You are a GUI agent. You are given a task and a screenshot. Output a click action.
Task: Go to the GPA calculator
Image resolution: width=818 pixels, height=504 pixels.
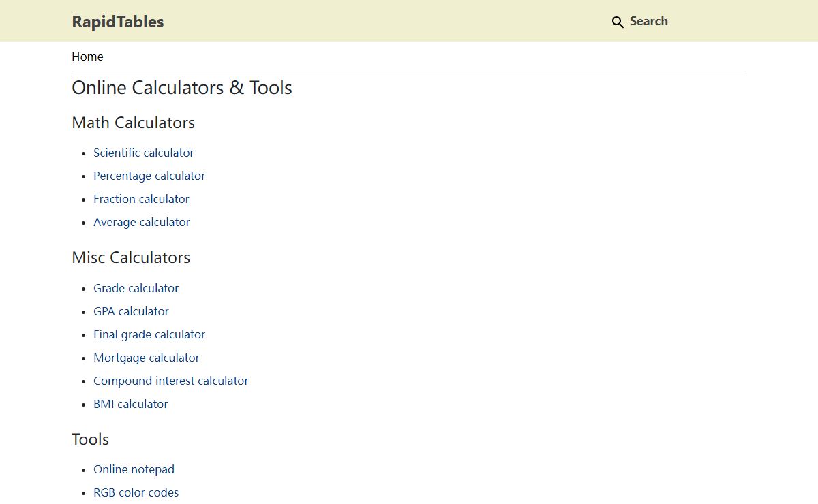click(x=131, y=311)
